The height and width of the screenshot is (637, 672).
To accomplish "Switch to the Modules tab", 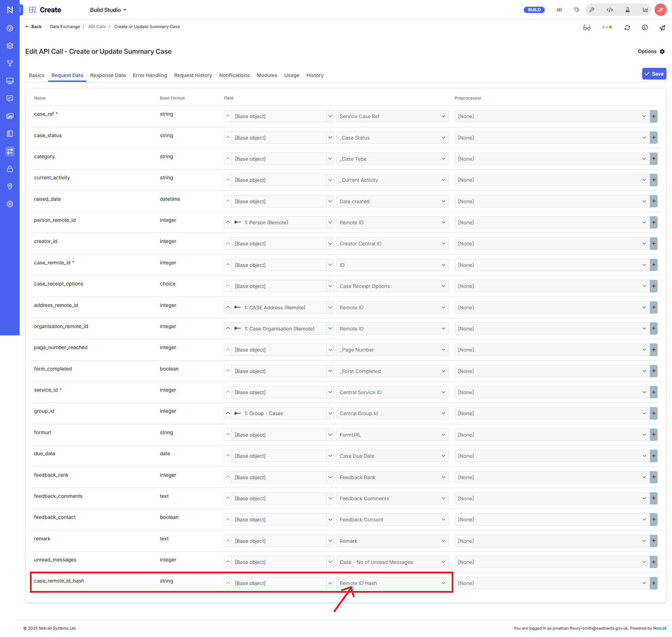I will coord(267,75).
